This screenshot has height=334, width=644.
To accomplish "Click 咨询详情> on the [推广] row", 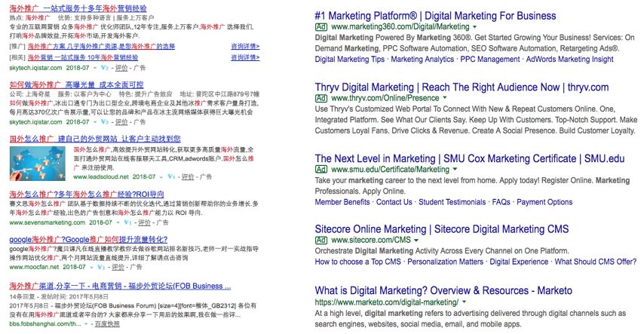I will [x=245, y=47].
